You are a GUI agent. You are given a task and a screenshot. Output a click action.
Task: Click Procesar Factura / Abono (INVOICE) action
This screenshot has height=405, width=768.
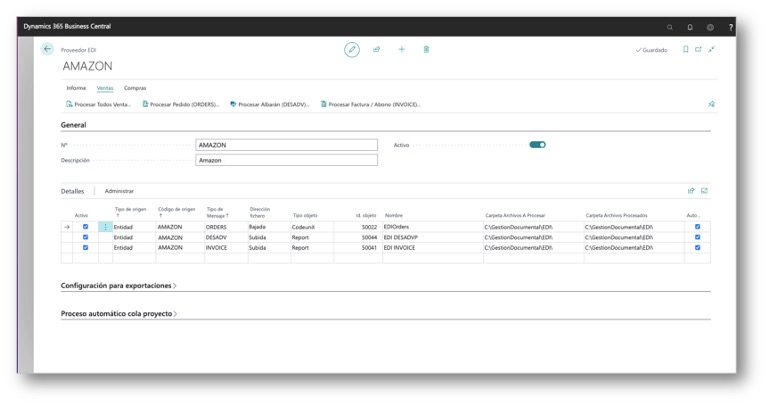[371, 104]
